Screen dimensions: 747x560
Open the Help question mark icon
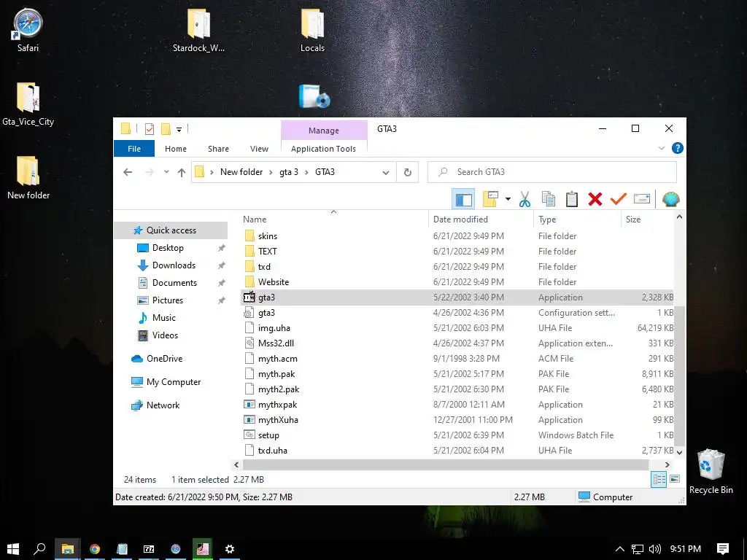[677, 148]
